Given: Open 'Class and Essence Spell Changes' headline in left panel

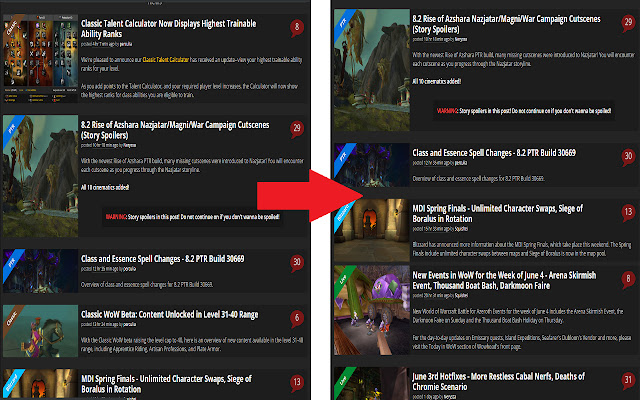Looking at the screenshot, I should [162, 259].
